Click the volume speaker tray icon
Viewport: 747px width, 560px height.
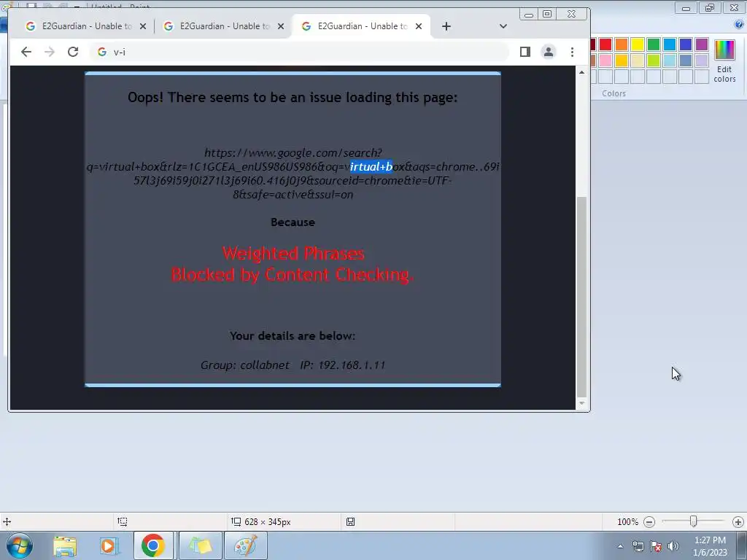click(x=673, y=547)
